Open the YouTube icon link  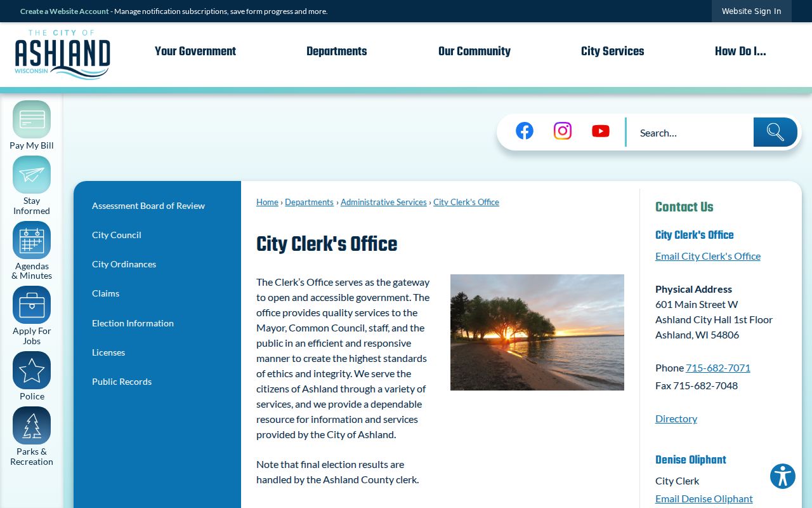coord(601,131)
